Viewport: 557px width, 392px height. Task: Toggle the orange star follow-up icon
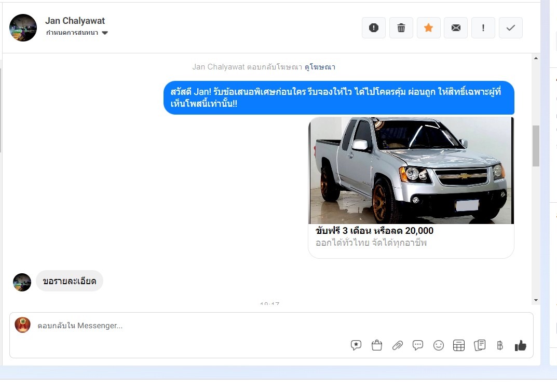[428, 27]
